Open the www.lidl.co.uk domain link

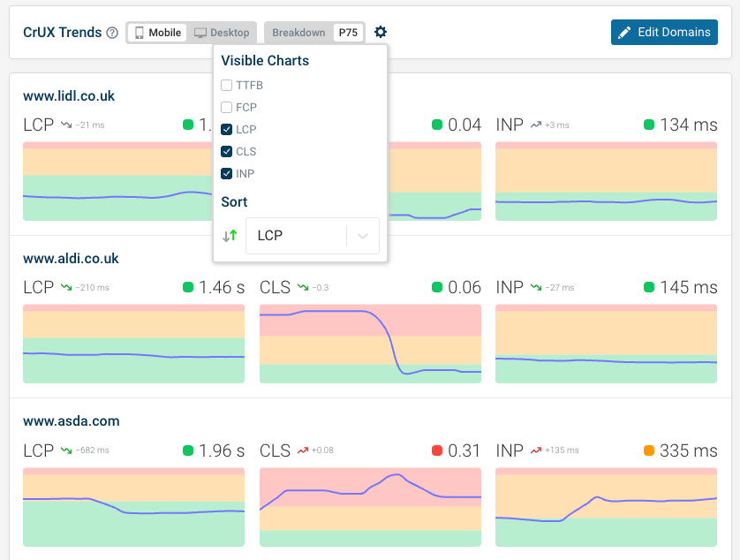pos(69,96)
